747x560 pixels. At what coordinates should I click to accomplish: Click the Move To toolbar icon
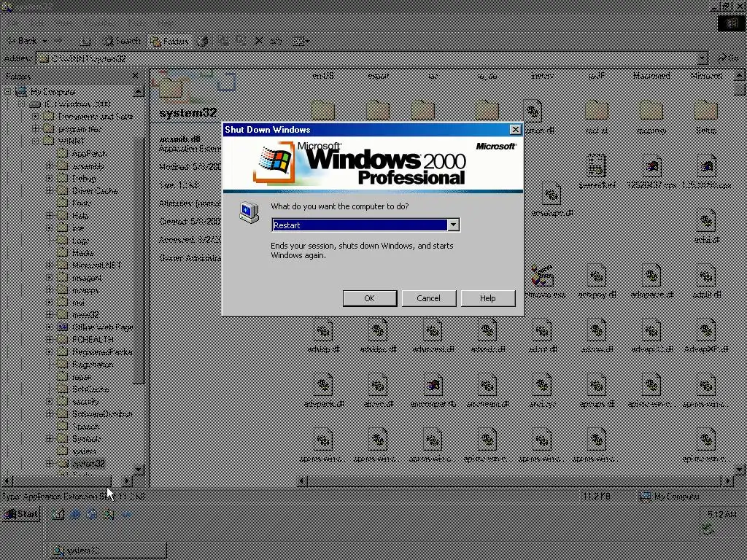pyautogui.click(x=223, y=41)
